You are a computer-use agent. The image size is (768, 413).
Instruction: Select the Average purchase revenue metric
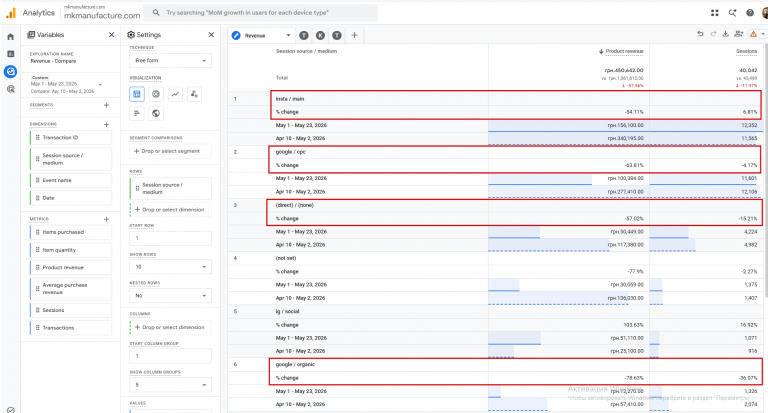(x=71, y=289)
